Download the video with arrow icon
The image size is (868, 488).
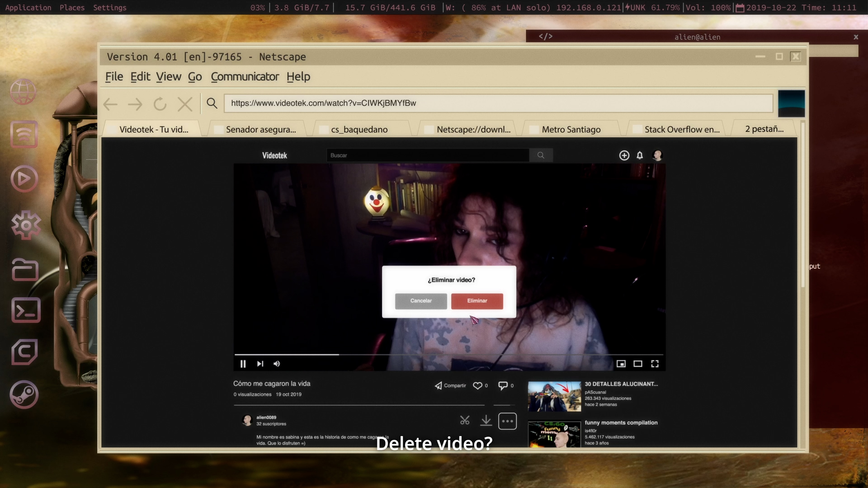point(486,421)
